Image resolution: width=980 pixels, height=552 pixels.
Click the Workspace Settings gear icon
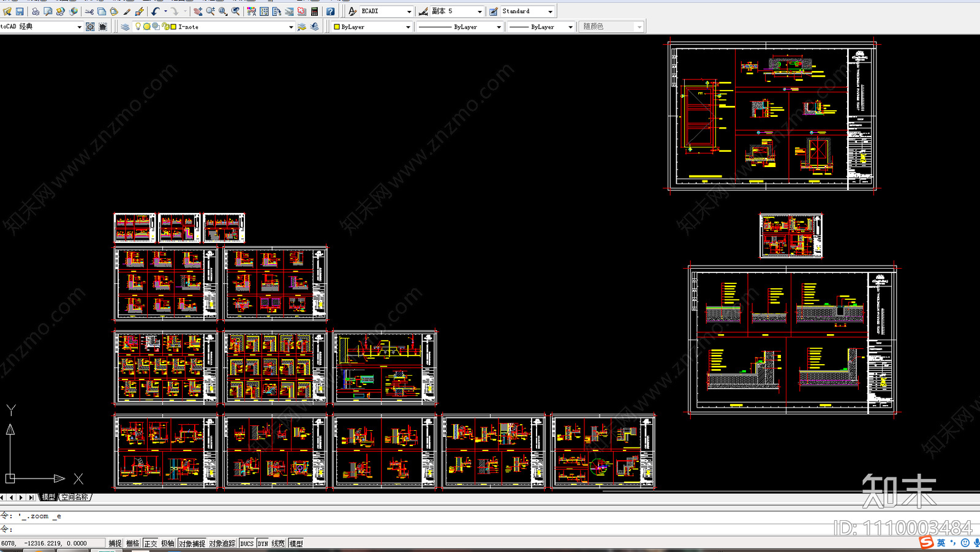coord(90,26)
